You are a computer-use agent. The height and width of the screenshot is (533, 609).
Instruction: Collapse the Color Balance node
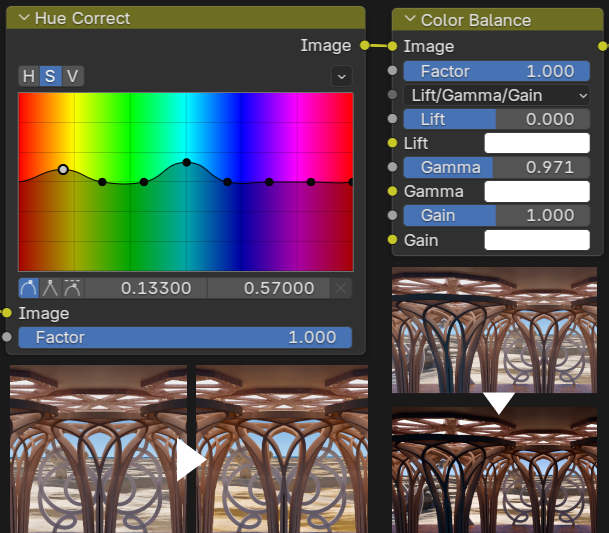408,20
